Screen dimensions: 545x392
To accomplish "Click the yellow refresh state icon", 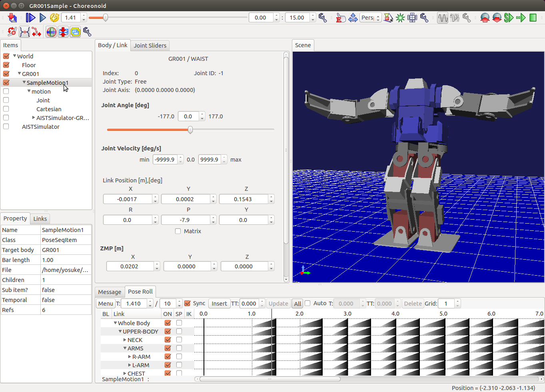I will pyautogui.click(x=54, y=18).
